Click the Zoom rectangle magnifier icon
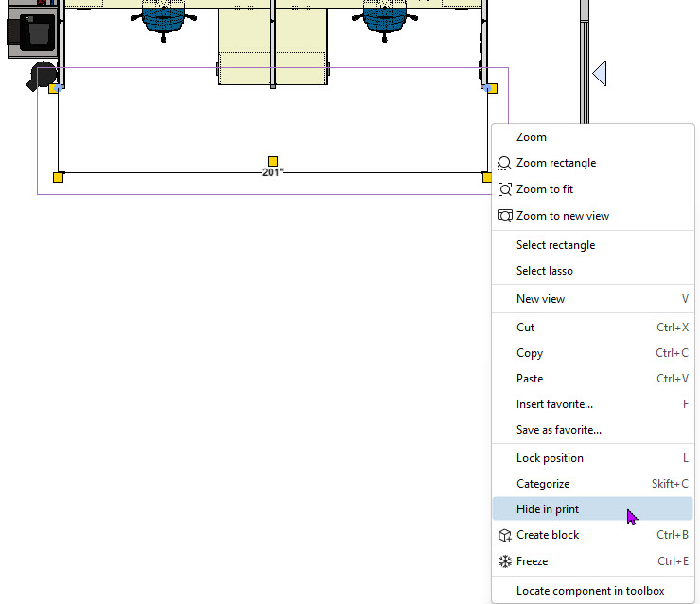 pos(504,163)
